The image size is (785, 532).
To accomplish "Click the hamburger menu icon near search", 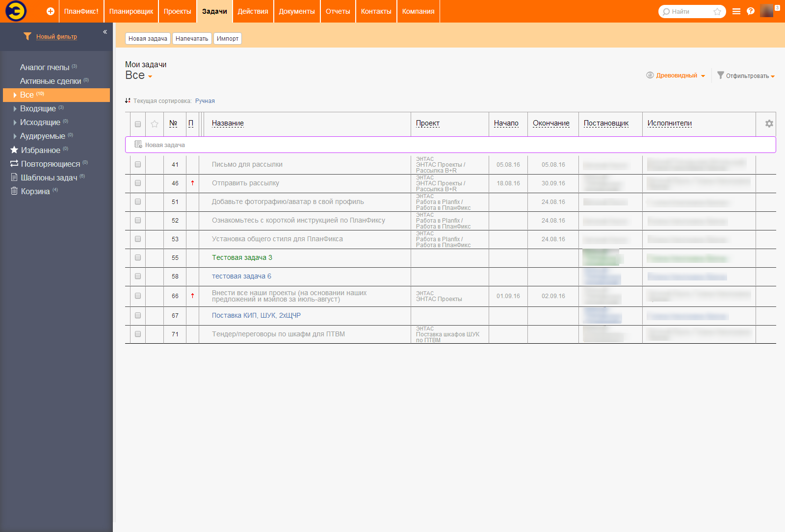I will pos(736,11).
